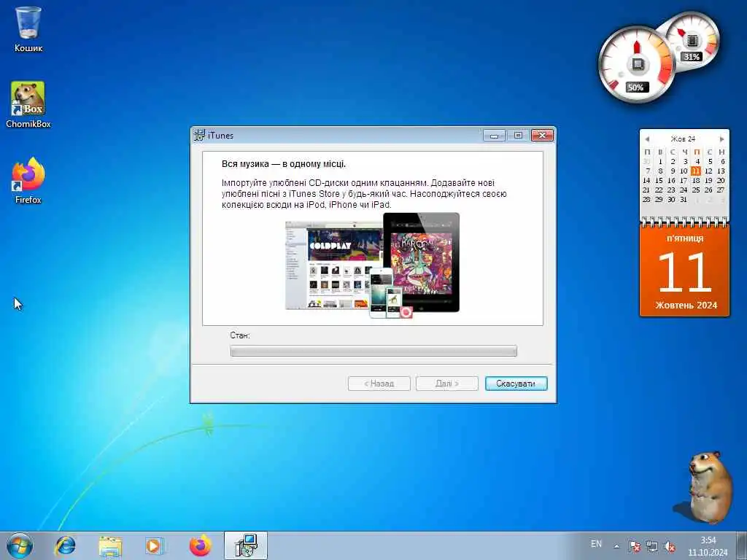This screenshot has height=560, width=747.
Task: Minimize the iTunes installer window
Action: pos(494,136)
